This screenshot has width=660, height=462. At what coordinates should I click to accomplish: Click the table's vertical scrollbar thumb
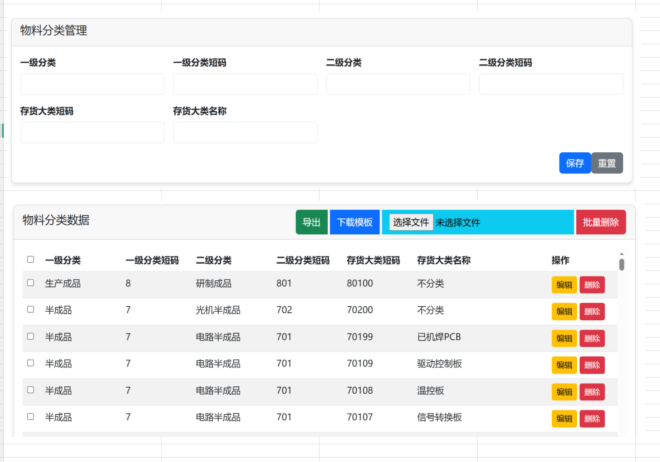point(622,264)
